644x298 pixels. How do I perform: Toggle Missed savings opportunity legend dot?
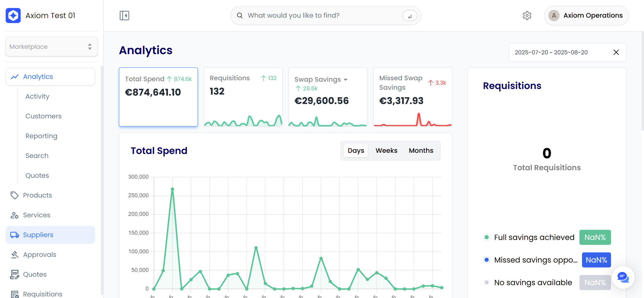click(487, 260)
